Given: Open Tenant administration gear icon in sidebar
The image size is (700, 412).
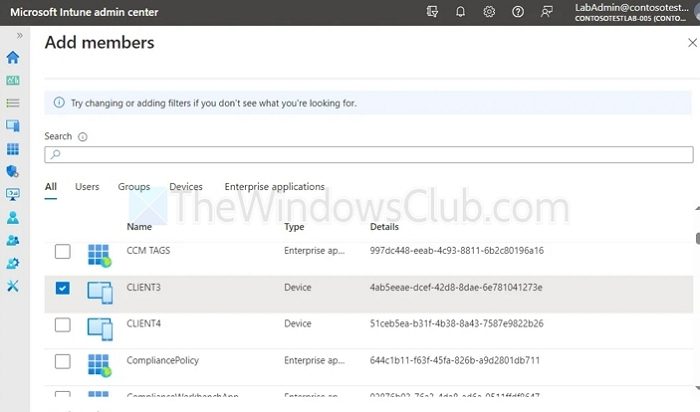Looking at the screenshot, I should point(13,263).
